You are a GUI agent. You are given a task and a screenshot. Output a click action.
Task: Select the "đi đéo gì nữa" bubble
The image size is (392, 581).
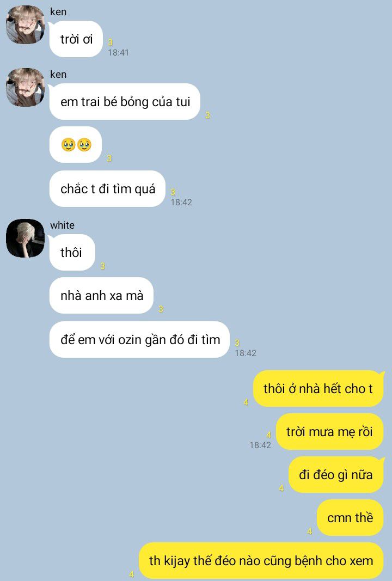(x=336, y=475)
